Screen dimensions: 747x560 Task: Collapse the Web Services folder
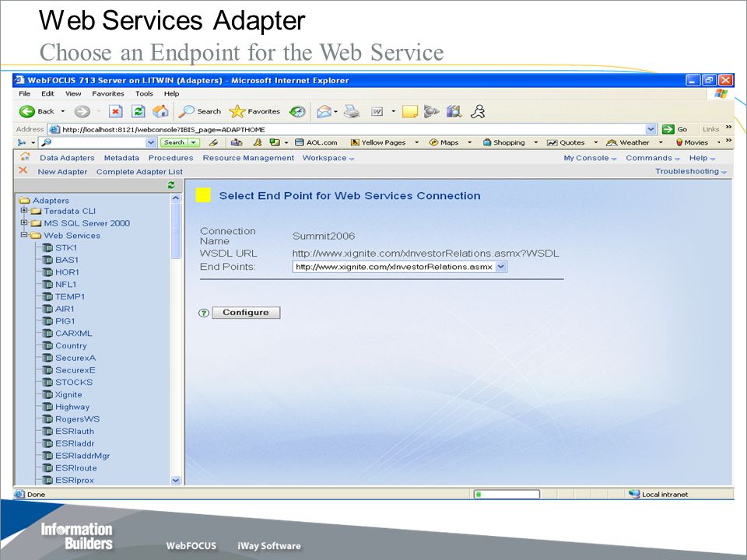pos(24,235)
